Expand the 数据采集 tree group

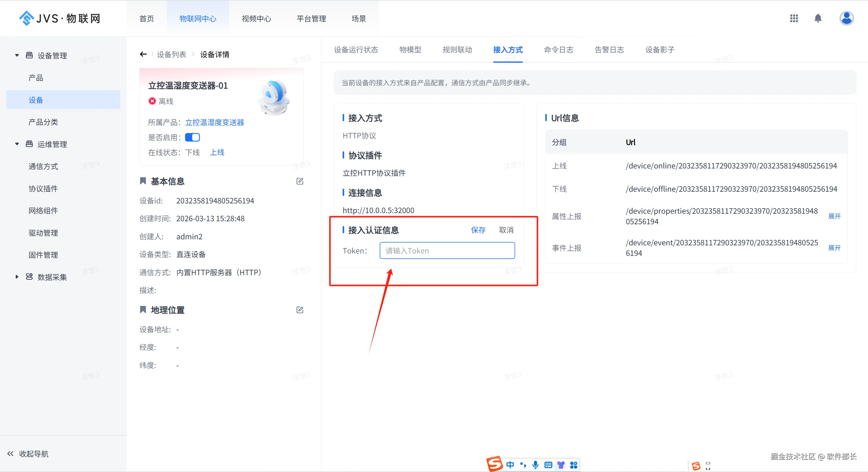pyautogui.click(x=17, y=277)
